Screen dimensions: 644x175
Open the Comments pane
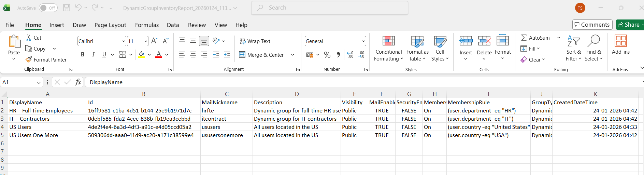coord(592,25)
